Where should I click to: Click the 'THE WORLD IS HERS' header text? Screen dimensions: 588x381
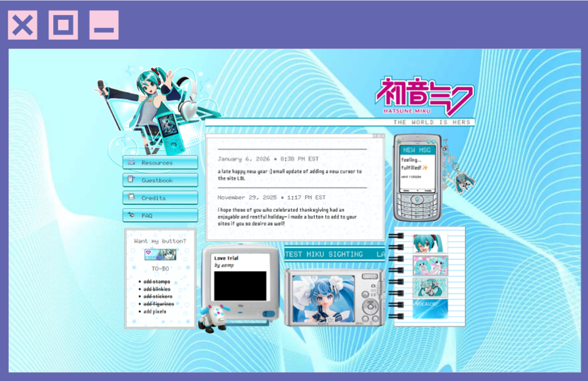click(432, 122)
